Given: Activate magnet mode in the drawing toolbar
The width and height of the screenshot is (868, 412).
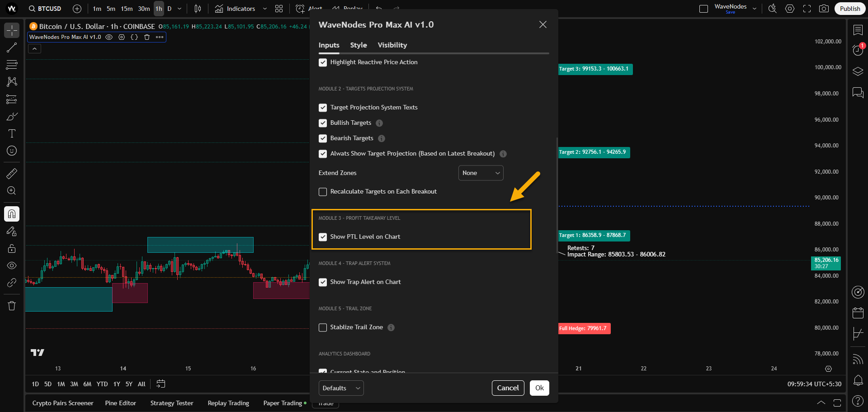Looking at the screenshot, I should pyautogui.click(x=11, y=214).
